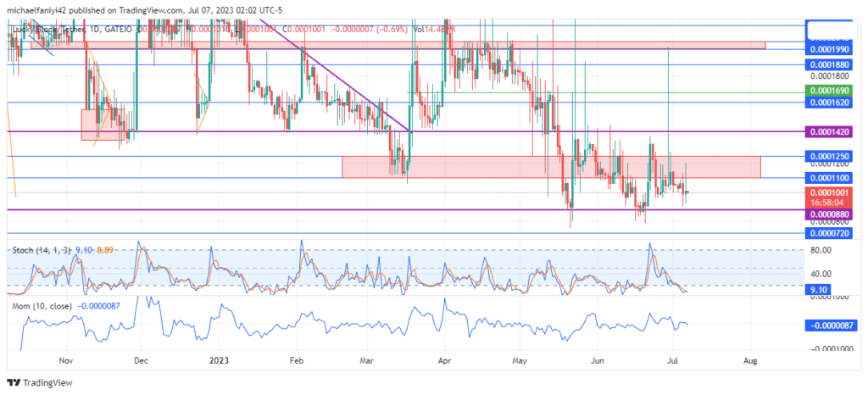Screen dimensions: 868x395
Task: Click the Jun label on time axis
Action: [598, 361]
